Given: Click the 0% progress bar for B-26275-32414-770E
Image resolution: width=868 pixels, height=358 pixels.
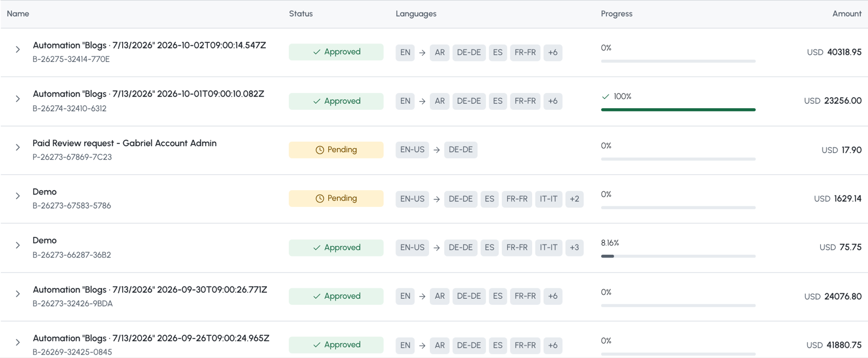Looking at the screenshot, I should pos(678,61).
